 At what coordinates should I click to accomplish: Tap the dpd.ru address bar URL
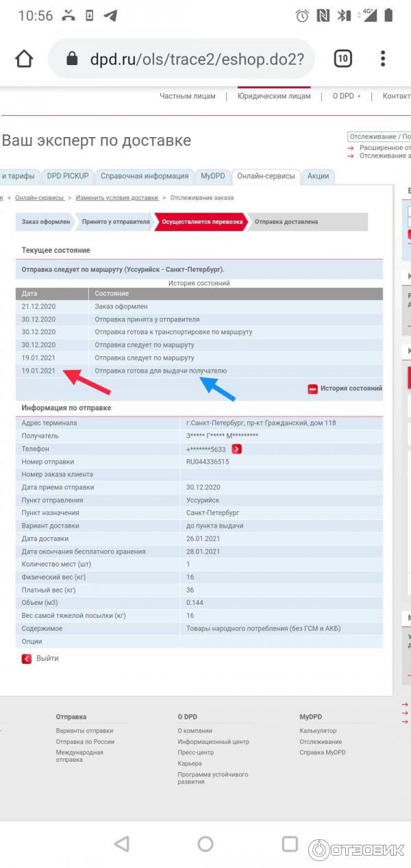195,59
